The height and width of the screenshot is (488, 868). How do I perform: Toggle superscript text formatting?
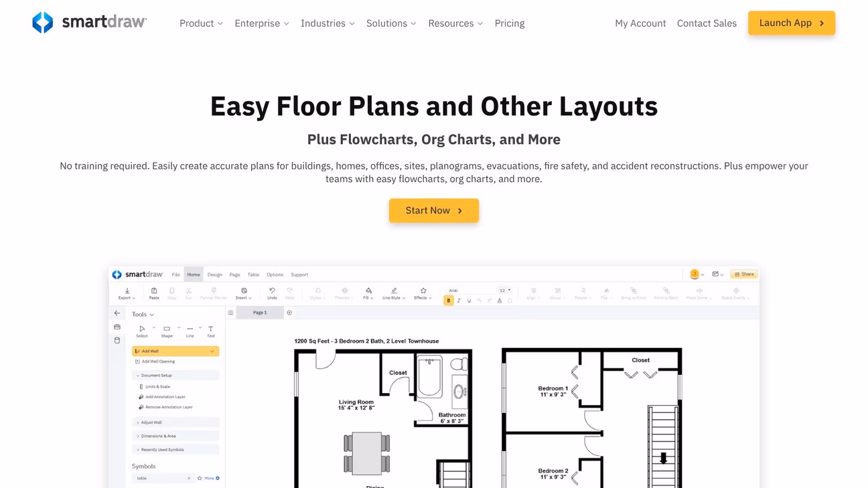coord(490,301)
